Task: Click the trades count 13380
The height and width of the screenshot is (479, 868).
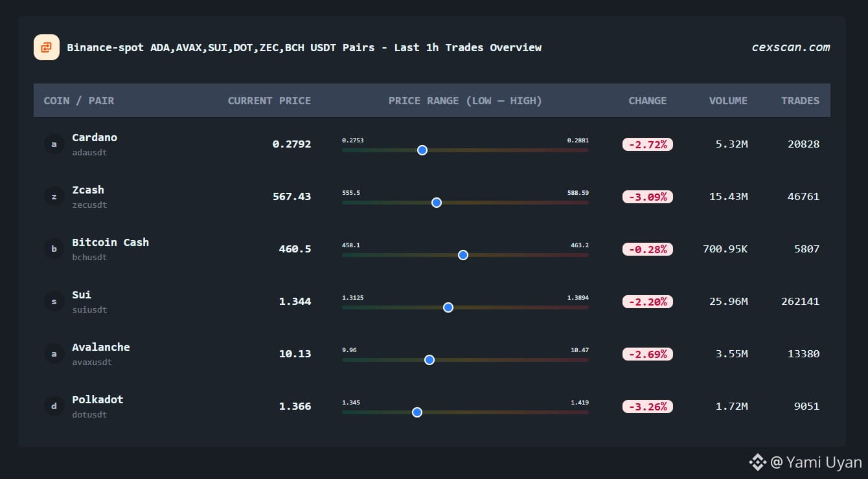Action: [x=803, y=353]
